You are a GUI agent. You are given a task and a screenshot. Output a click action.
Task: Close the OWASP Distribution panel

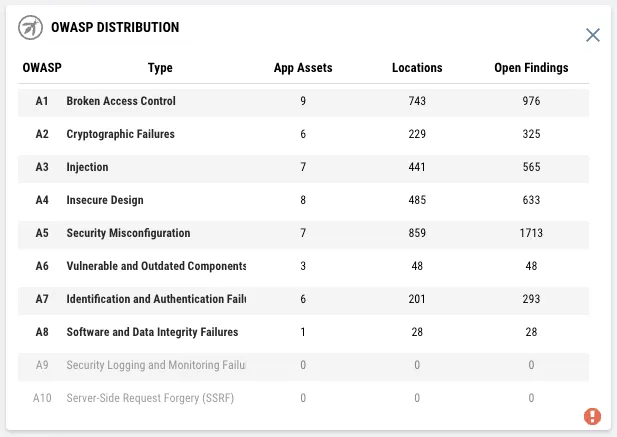click(593, 35)
